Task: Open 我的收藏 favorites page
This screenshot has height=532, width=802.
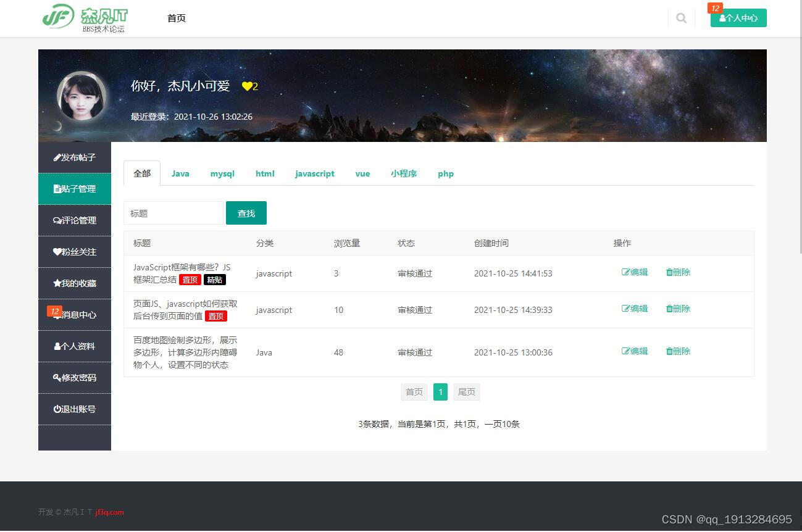Action: click(74, 283)
